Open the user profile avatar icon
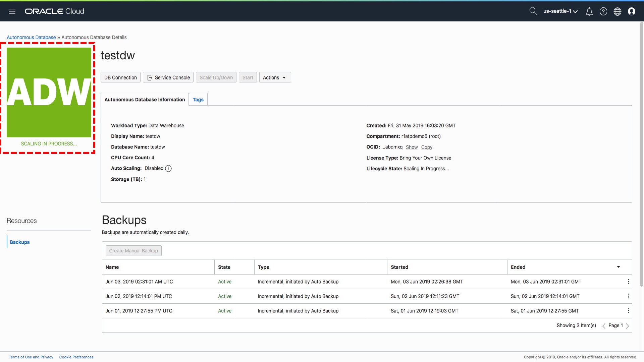 (x=631, y=12)
